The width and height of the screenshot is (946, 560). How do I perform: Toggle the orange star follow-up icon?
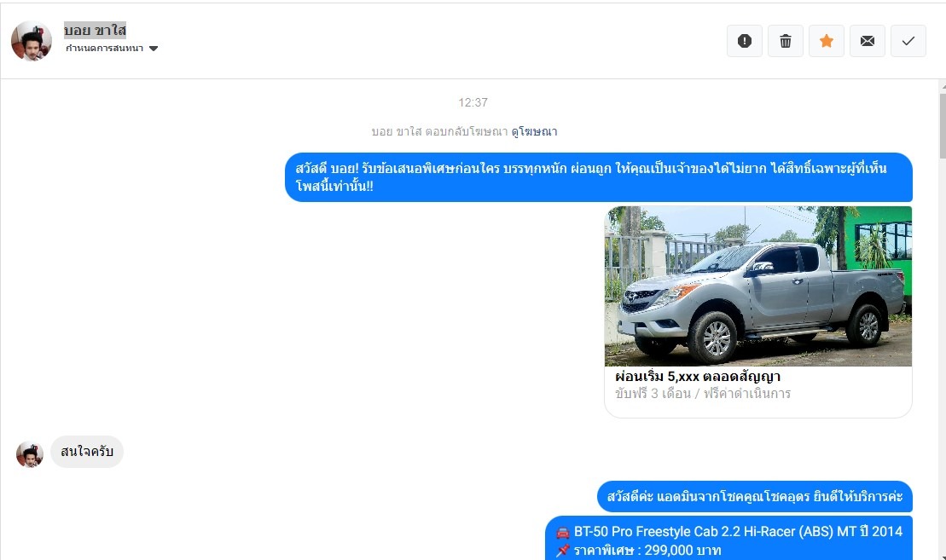[827, 41]
